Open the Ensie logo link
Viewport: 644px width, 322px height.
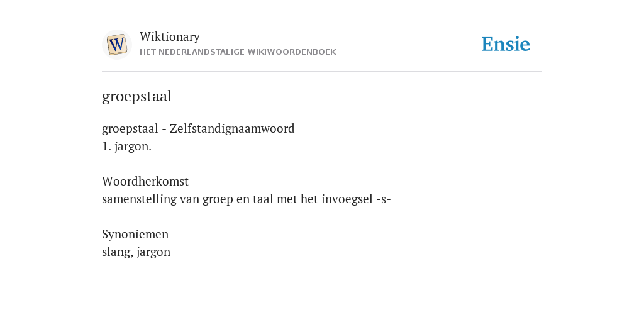tap(506, 44)
